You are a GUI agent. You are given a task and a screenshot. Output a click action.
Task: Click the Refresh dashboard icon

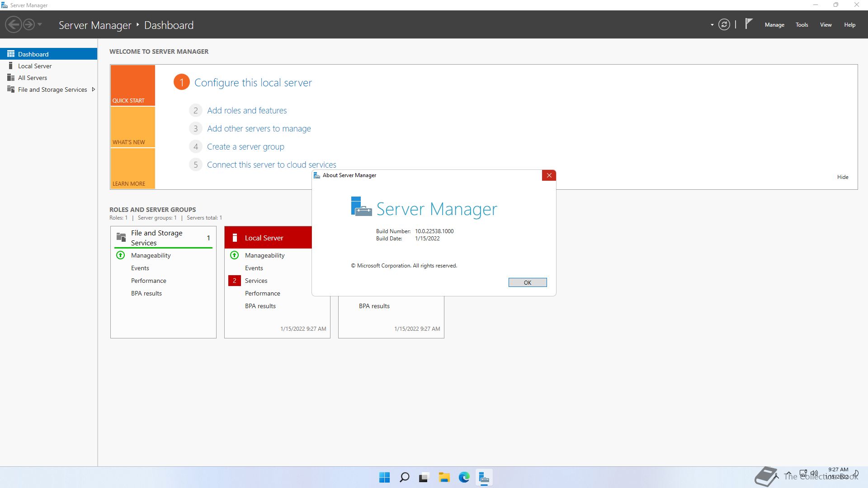[x=724, y=24]
